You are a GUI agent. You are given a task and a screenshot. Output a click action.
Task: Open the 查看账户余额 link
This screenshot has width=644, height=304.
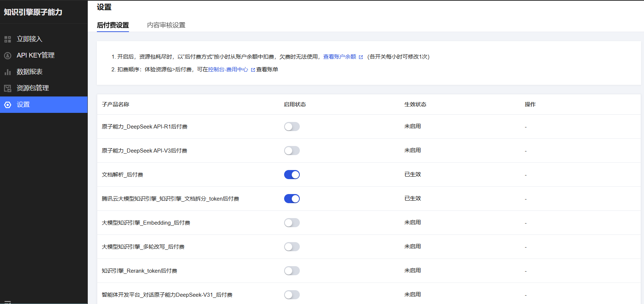(339, 57)
